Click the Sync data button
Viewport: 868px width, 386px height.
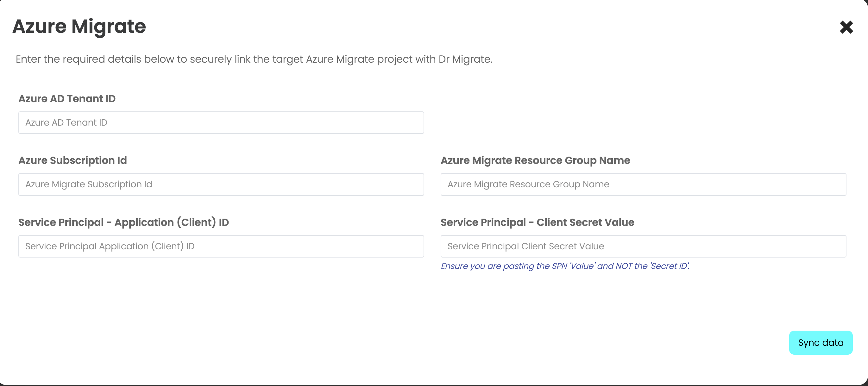point(821,343)
